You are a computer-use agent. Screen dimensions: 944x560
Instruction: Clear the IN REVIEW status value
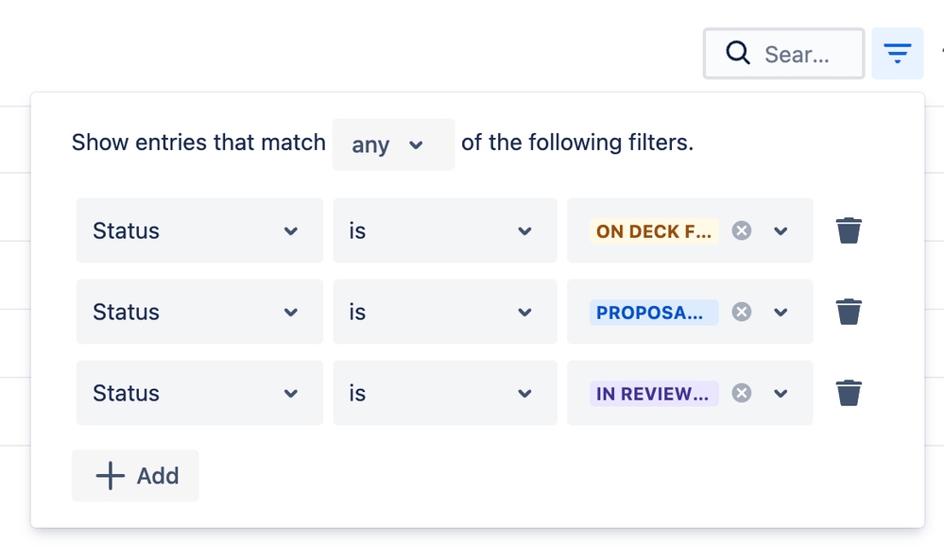[x=742, y=393]
